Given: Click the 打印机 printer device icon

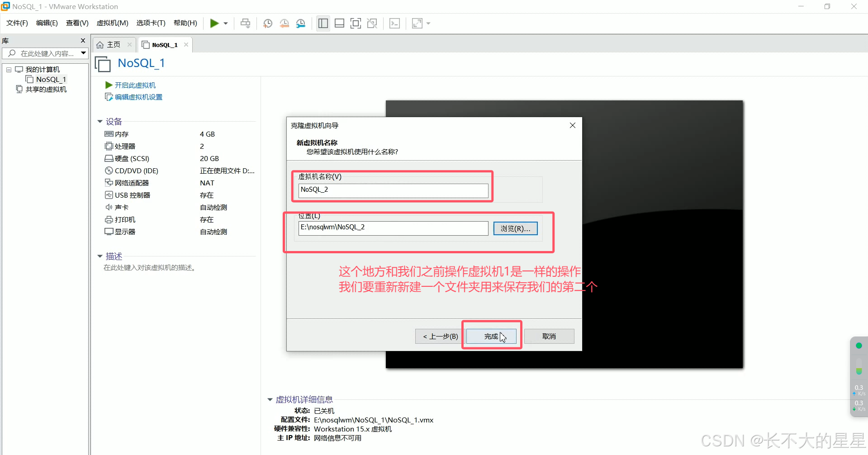Looking at the screenshot, I should tap(109, 219).
